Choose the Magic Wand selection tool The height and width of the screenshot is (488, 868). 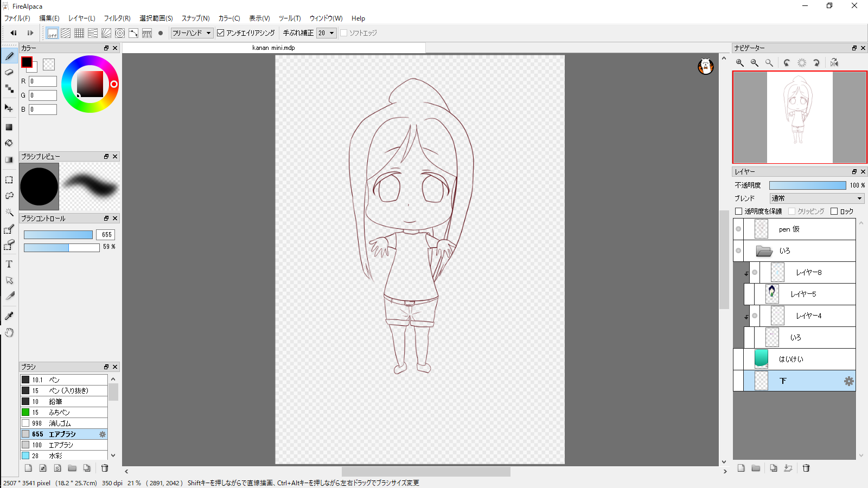(9, 212)
